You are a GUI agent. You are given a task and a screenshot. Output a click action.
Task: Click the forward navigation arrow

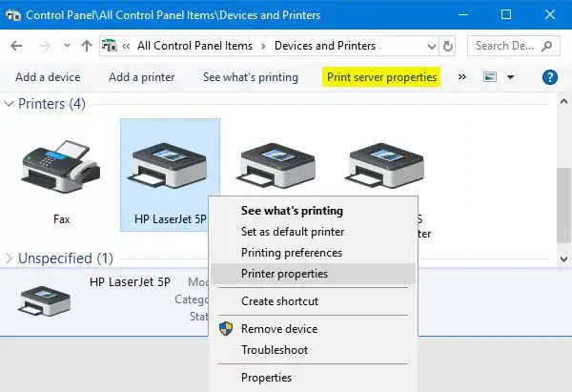[x=44, y=46]
